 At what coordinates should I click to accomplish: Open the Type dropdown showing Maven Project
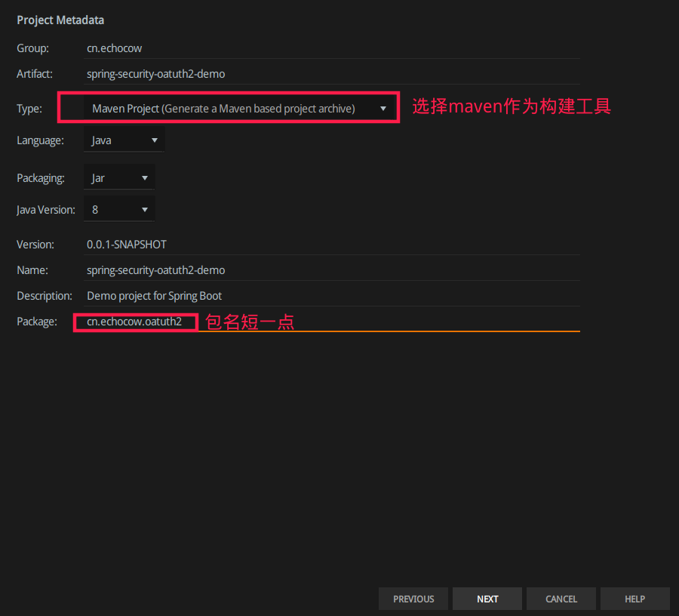point(226,107)
